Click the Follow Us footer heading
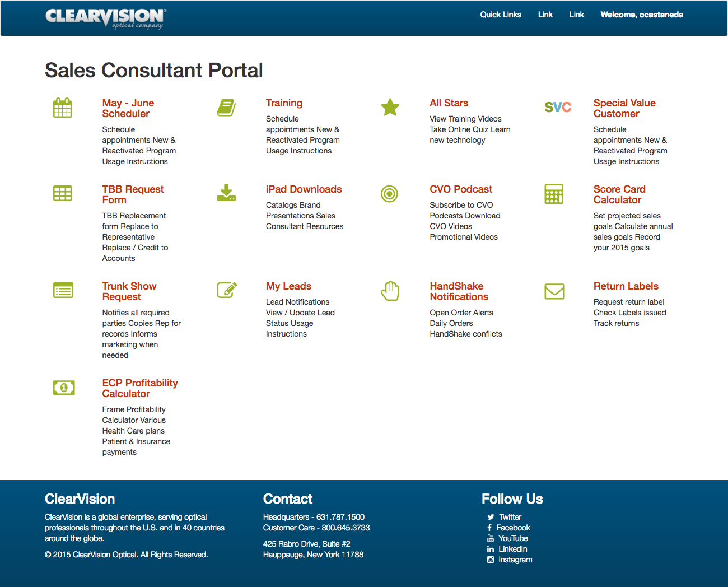This screenshot has height=587, width=728. pos(512,499)
